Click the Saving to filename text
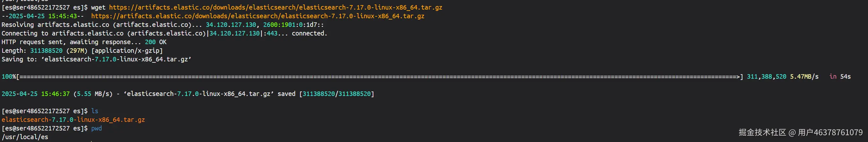Viewport: 868px width, 142px height. click(116, 59)
